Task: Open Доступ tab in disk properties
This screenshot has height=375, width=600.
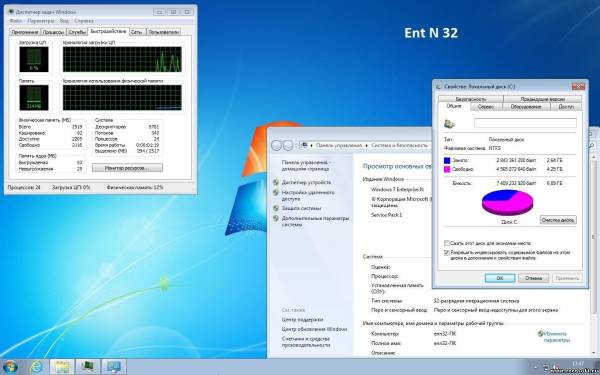Action: click(x=566, y=107)
